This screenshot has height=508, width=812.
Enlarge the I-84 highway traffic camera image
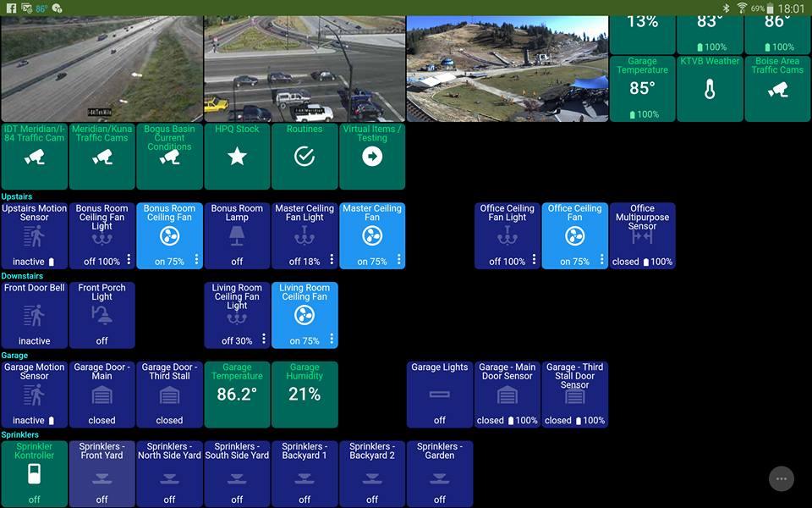(102, 69)
